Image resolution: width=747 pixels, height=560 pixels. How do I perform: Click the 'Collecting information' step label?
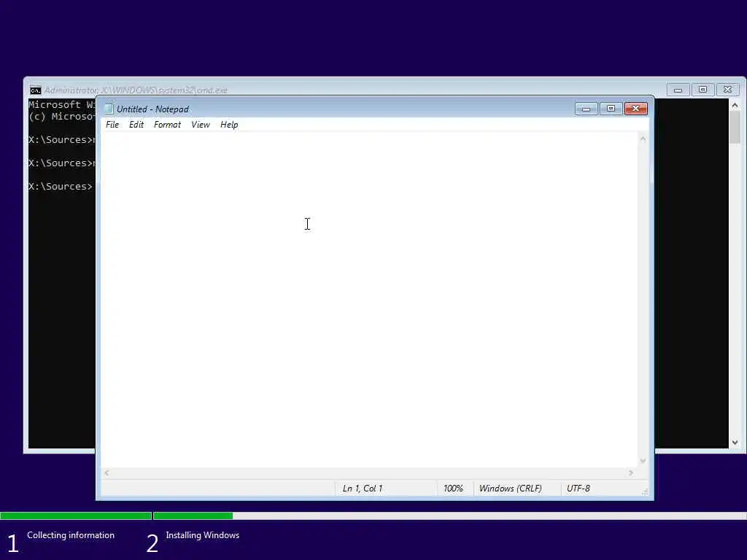(71, 535)
